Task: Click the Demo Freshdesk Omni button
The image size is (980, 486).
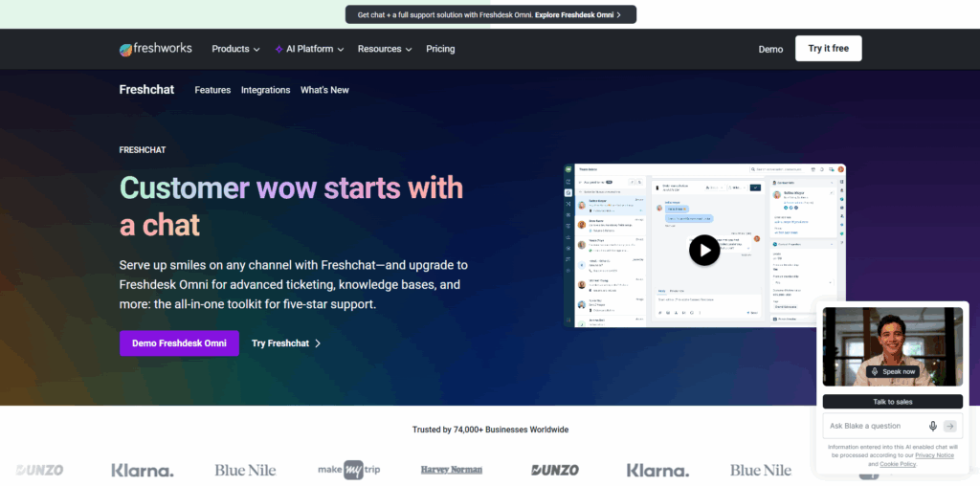Action: coord(179,342)
